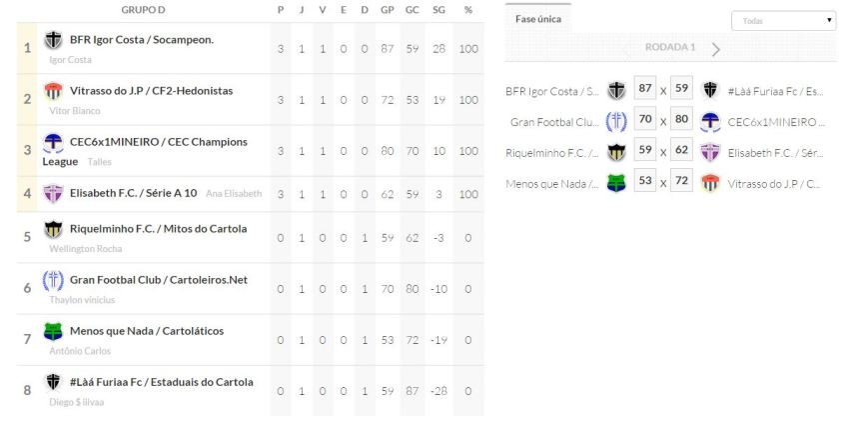Select the Fase única tab
The width and height of the screenshot is (868, 430).
point(537,19)
